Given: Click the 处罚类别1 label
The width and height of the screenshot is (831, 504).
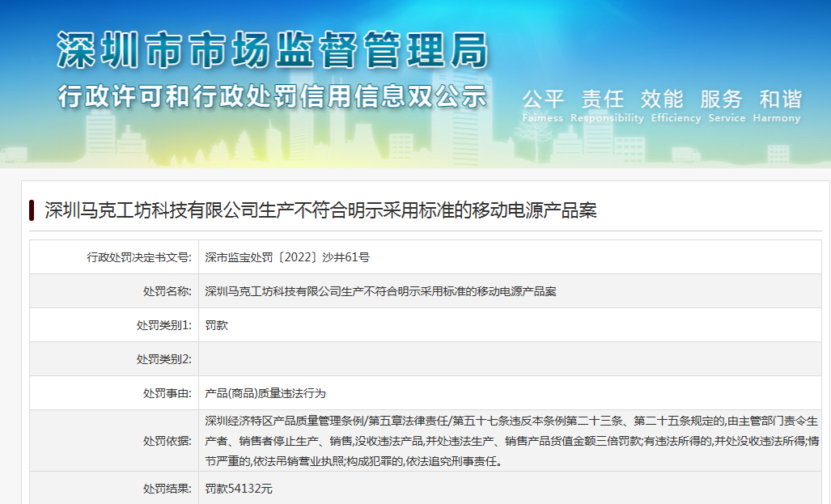Looking at the screenshot, I should (163, 325).
